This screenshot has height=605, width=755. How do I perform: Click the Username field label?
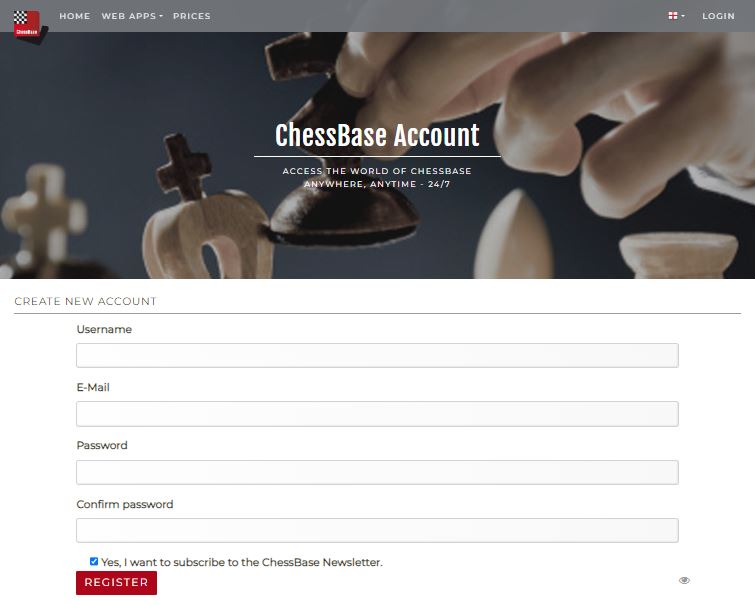pos(104,329)
